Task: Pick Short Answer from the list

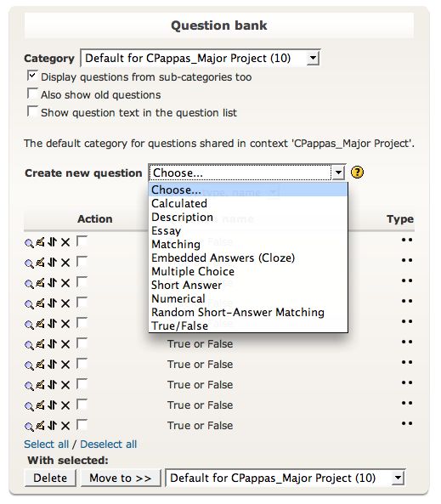Action: coord(248,285)
